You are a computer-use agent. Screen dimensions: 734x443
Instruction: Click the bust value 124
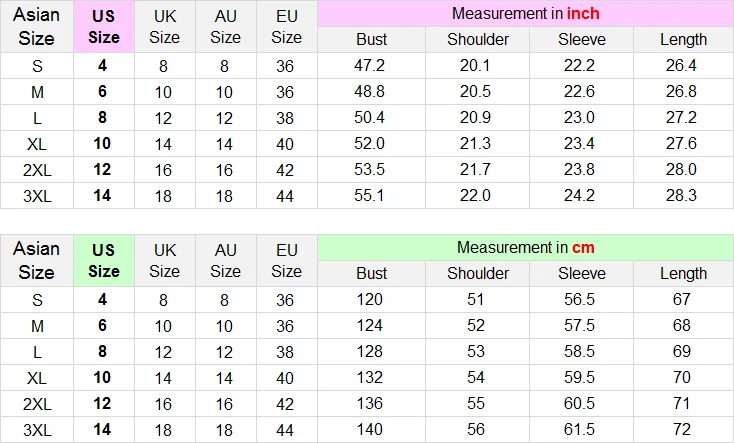click(x=371, y=325)
